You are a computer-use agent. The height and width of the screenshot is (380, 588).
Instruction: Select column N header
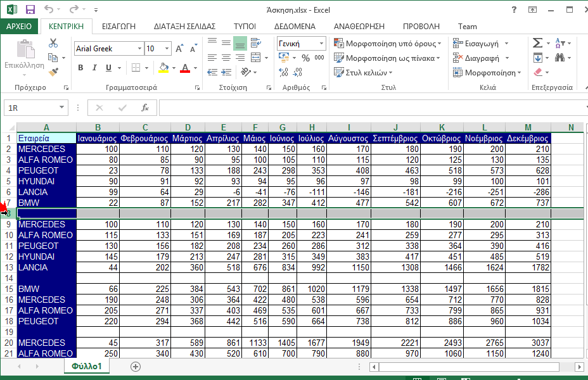pyautogui.click(x=570, y=127)
